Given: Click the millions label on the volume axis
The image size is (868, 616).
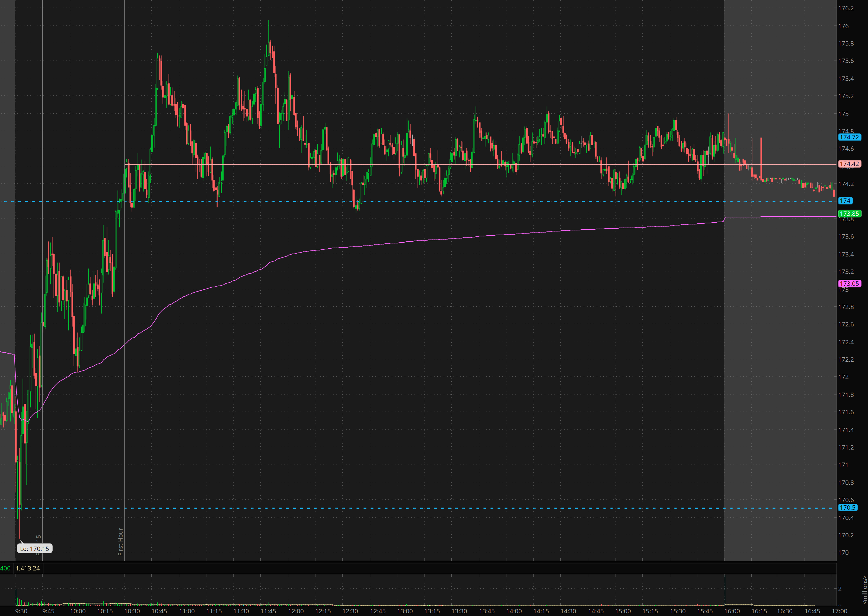Looking at the screenshot, I should click(864, 590).
